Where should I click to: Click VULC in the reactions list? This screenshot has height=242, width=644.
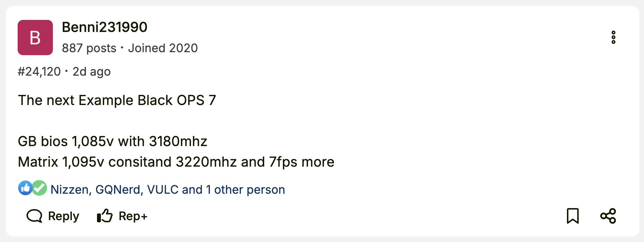163,189
